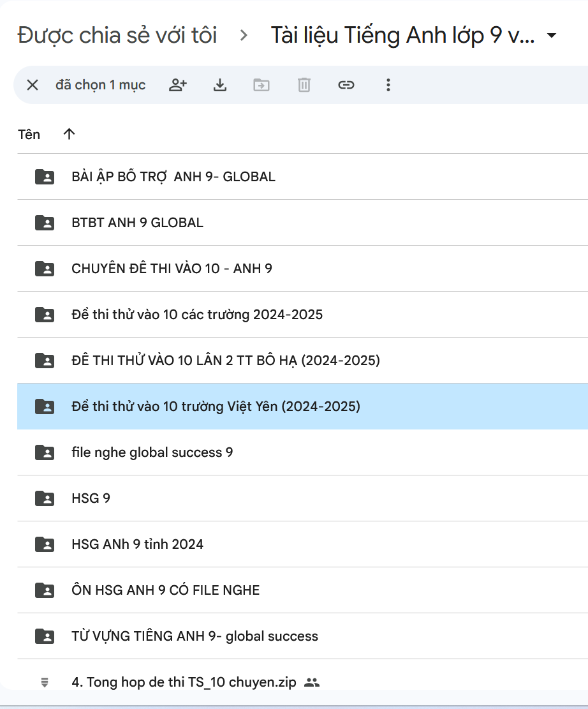Click the 'Tên' column header
Image resolution: width=588 pixels, height=709 pixels.
(29, 134)
